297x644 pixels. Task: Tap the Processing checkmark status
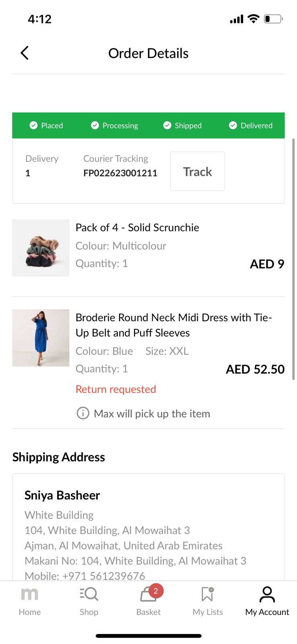pyautogui.click(x=95, y=126)
